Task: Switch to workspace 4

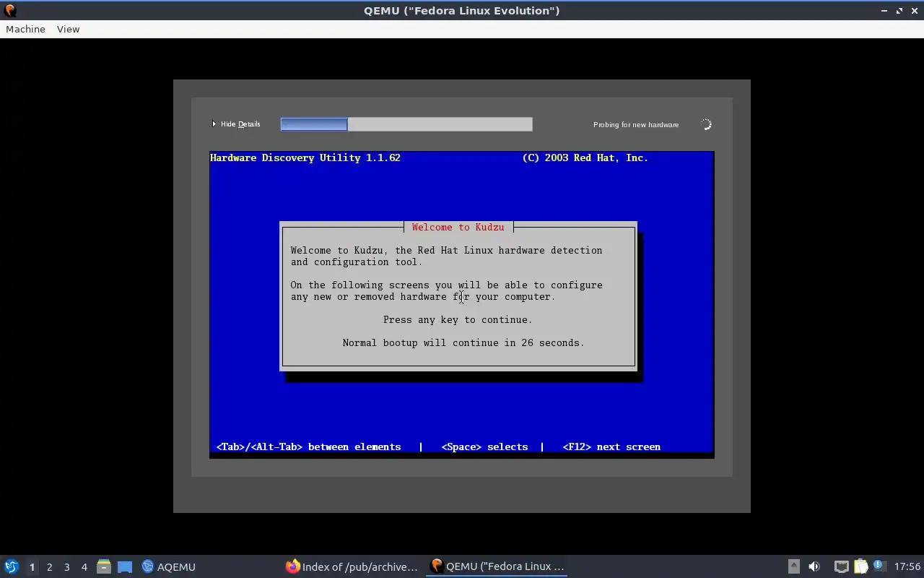Action: tap(84, 567)
